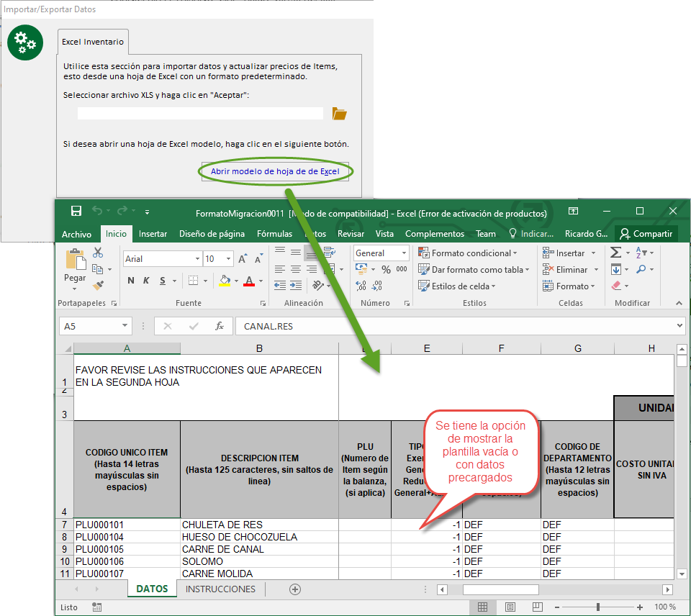
Task: Switch to the INSTRUCCIONES sheet tab
Action: 220,589
